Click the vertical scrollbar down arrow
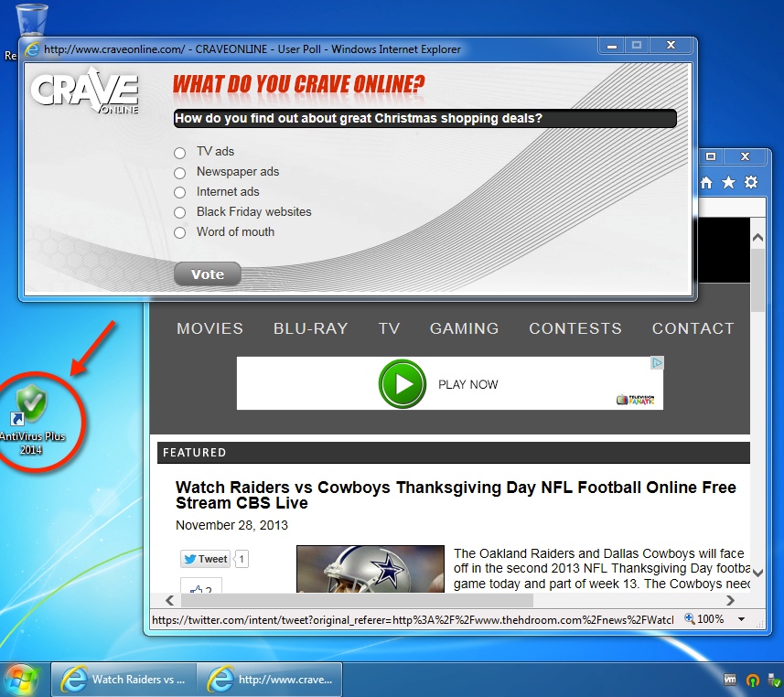 pyautogui.click(x=757, y=573)
